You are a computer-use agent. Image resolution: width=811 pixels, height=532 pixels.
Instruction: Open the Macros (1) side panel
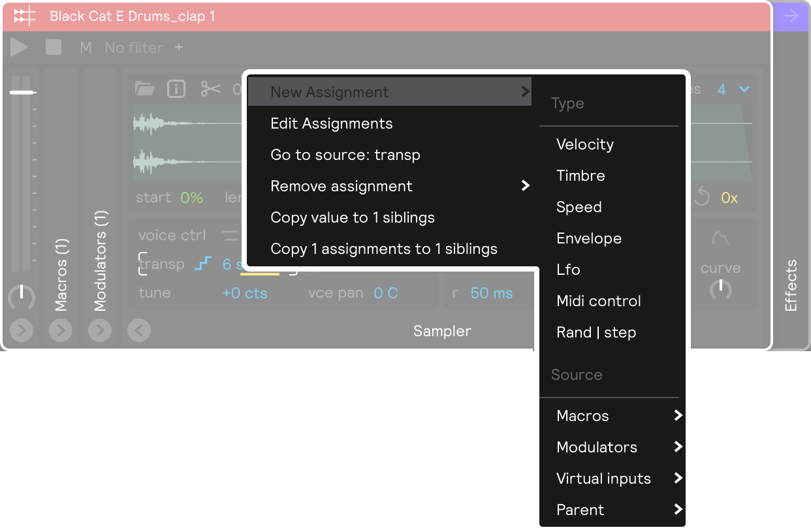click(61, 274)
